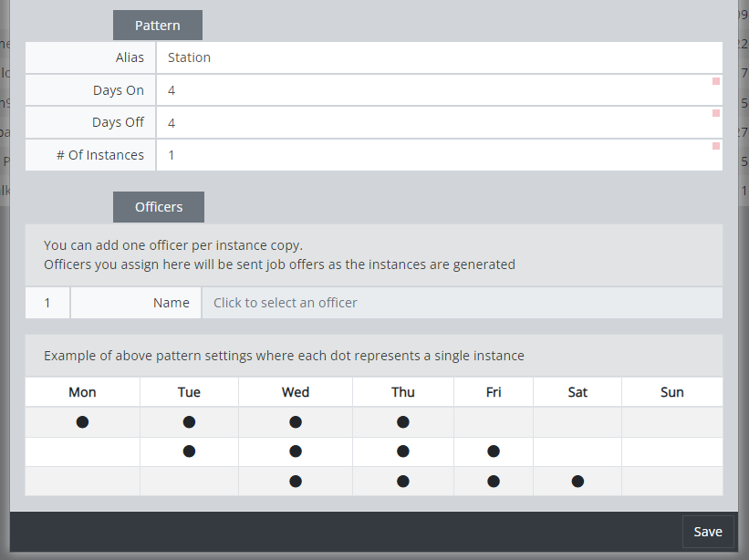Open the Pattern section tab
Viewport: 749px width, 560px height.
point(158,26)
